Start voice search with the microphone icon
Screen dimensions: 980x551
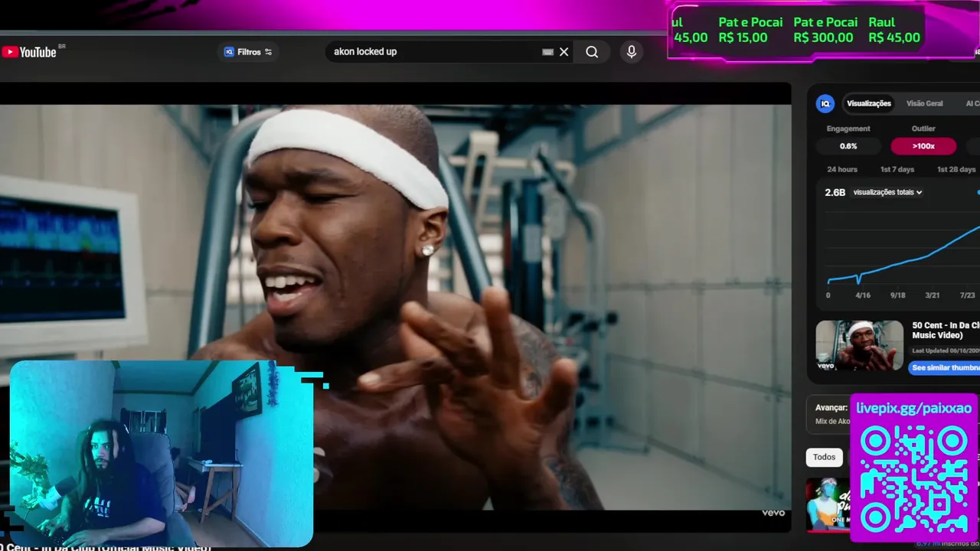pyautogui.click(x=632, y=52)
